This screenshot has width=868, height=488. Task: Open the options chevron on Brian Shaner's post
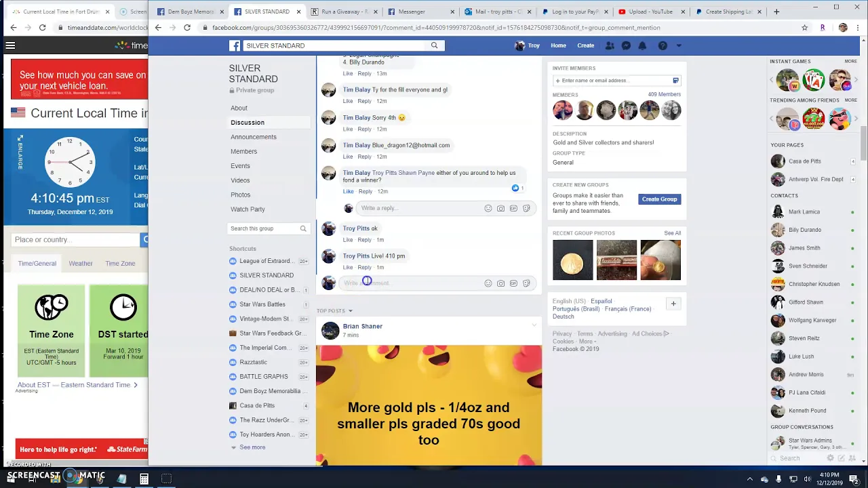point(534,326)
